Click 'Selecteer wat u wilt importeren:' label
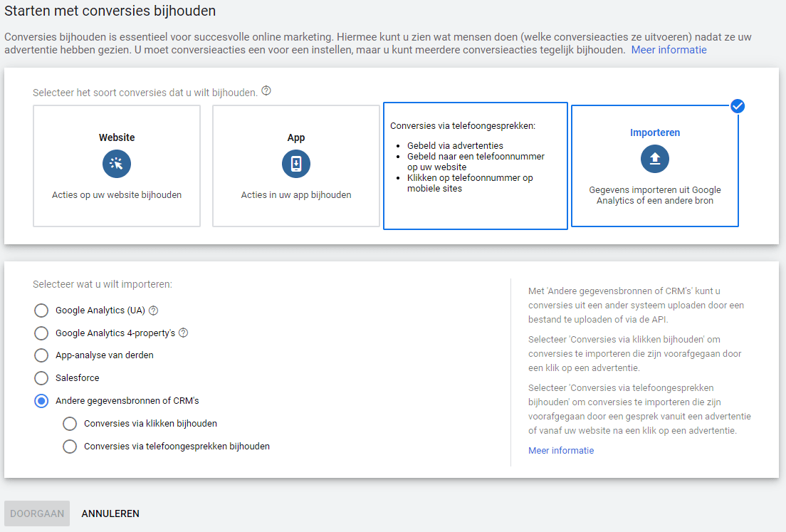Image resolution: width=786 pixels, height=532 pixels. tap(103, 284)
